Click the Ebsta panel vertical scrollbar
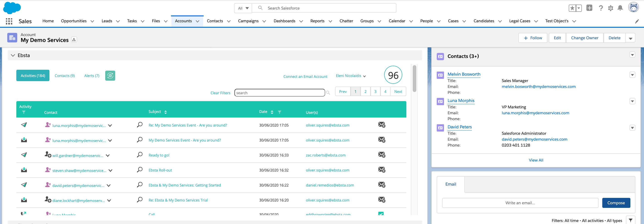Viewport: 644px width, 224px height. click(x=415, y=79)
